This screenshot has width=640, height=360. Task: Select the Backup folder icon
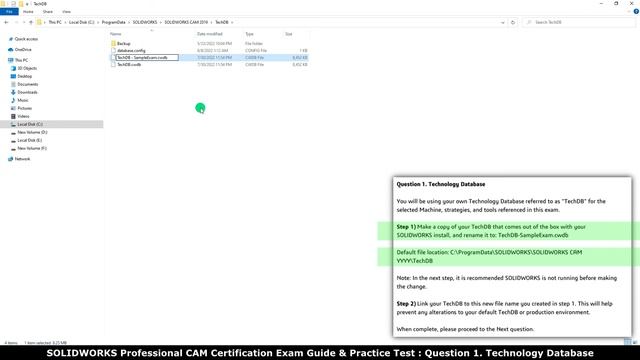click(x=113, y=44)
